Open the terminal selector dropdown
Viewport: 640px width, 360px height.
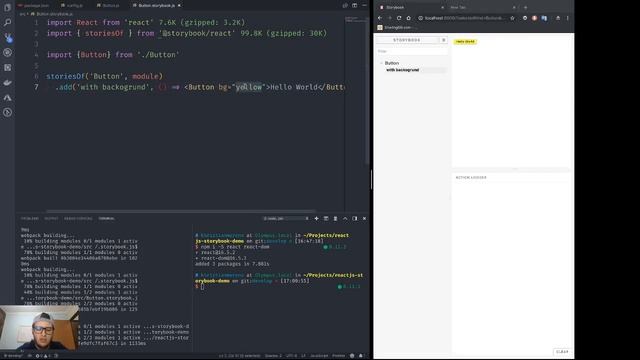286,219
